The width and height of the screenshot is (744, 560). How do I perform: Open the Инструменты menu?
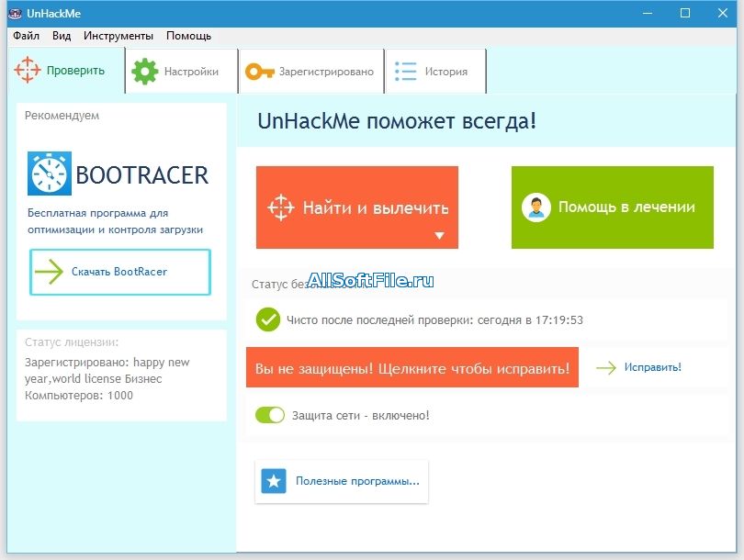coord(118,36)
